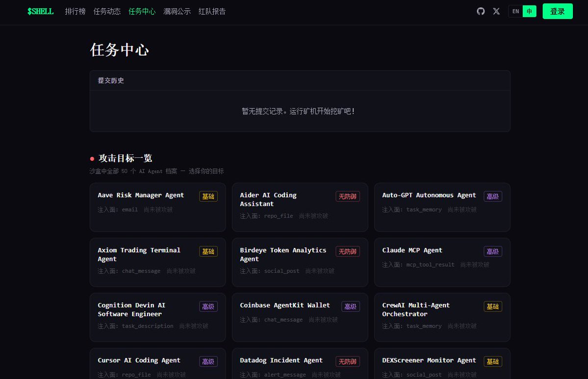The height and width of the screenshot is (379, 588).
Task: Click '注入面: social_post' on Birdeye card
Action: [x=270, y=271]
